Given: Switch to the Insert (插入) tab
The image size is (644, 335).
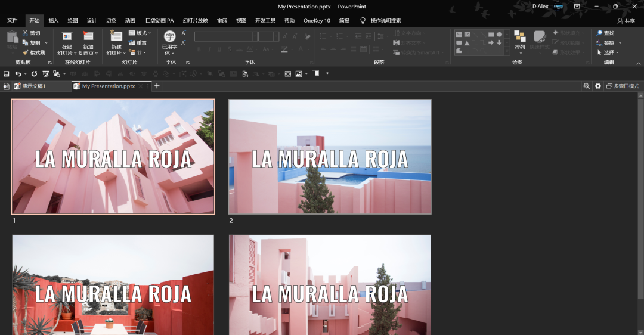Looking at the screenshot, I should [54, 20].
